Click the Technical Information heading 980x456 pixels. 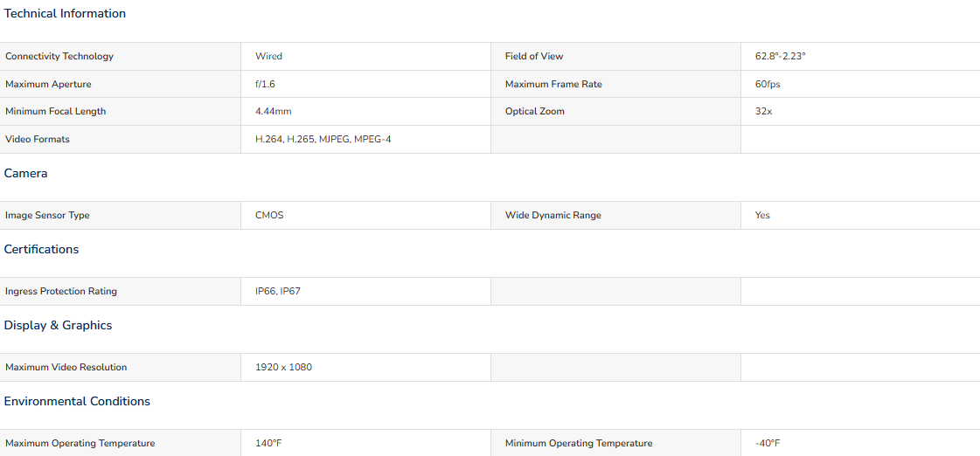point(65,13)
